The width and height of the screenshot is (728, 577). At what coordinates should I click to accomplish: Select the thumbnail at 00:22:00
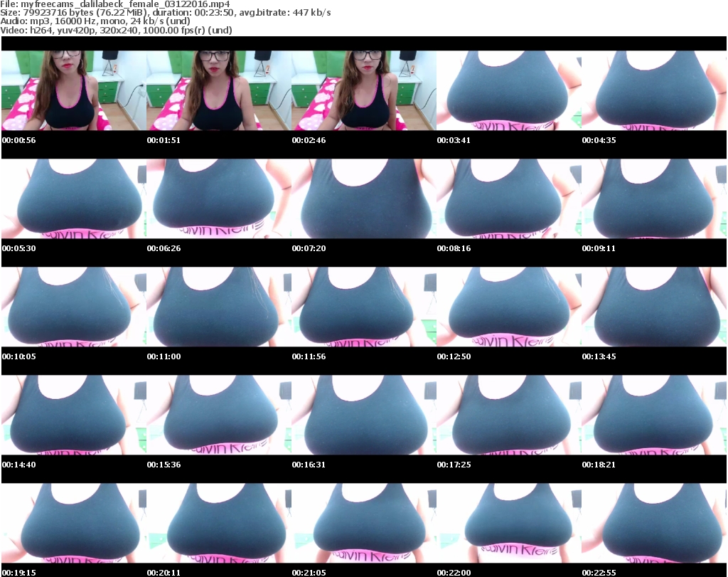tap(509, 523)
